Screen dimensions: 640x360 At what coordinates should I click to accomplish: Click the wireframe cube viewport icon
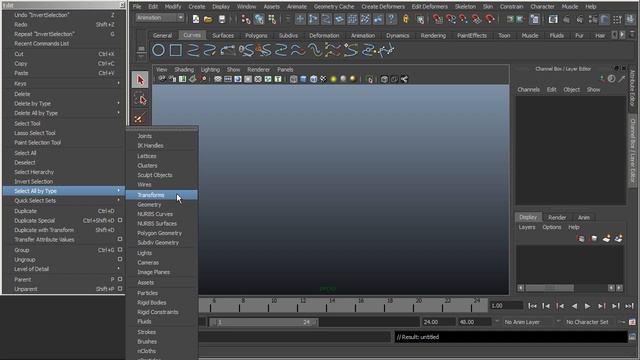click(293, 79)
